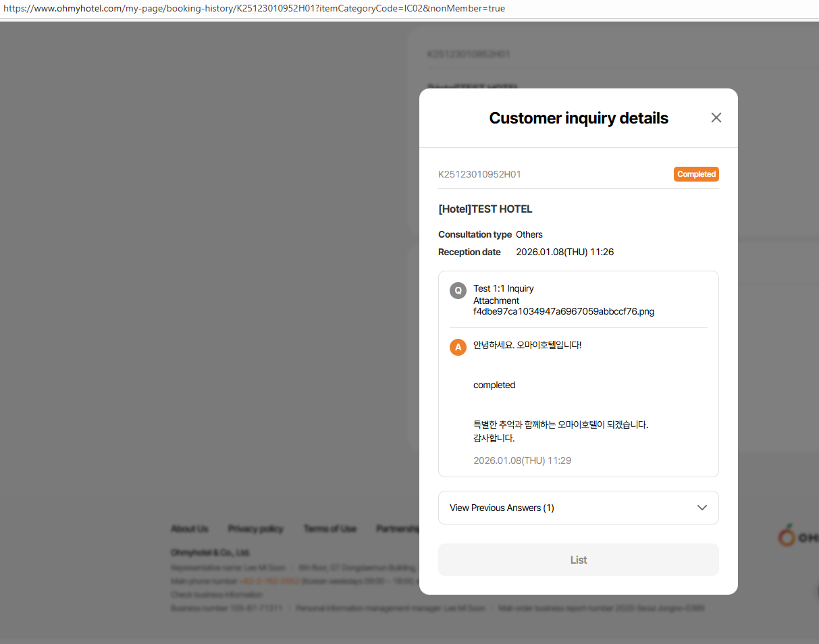Click the gray Q question icon
Image resolution: width=819 pixels, height=644 pixels.
click(458, 290)
